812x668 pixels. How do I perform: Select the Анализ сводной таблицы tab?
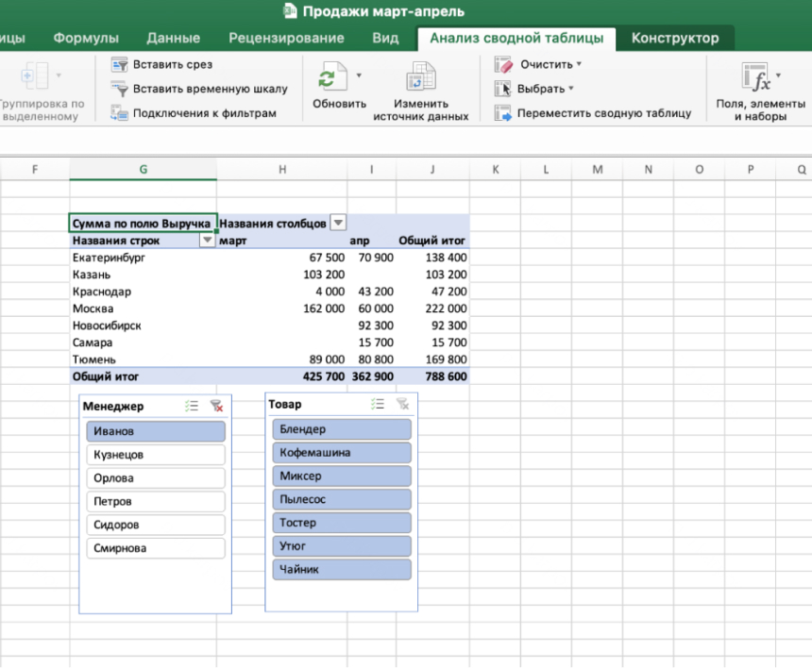[x=516, y=38]
